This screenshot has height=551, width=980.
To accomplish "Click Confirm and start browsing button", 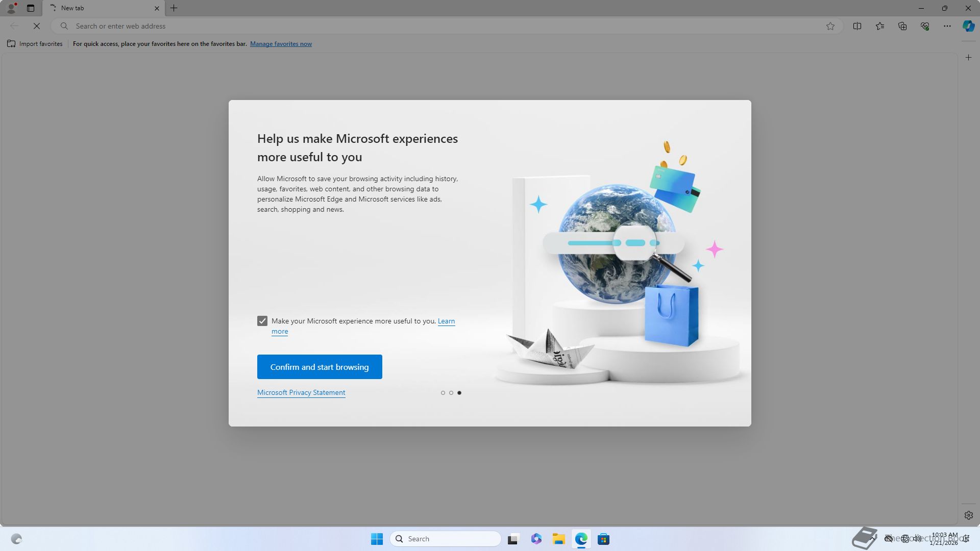I will (x=320, y=367).
